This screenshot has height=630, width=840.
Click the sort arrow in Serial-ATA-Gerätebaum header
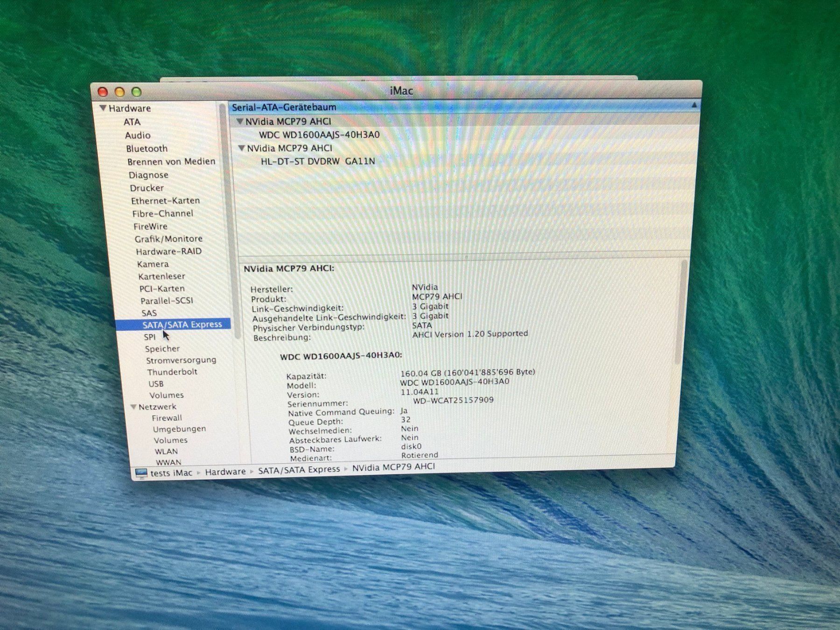[x=694, y=105]
